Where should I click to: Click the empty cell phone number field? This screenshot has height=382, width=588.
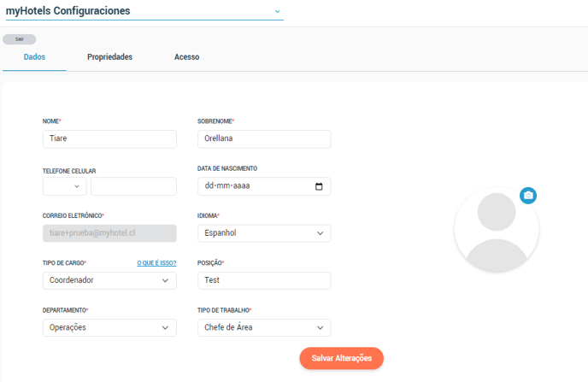pyautogui.click(x=133, y=186)
